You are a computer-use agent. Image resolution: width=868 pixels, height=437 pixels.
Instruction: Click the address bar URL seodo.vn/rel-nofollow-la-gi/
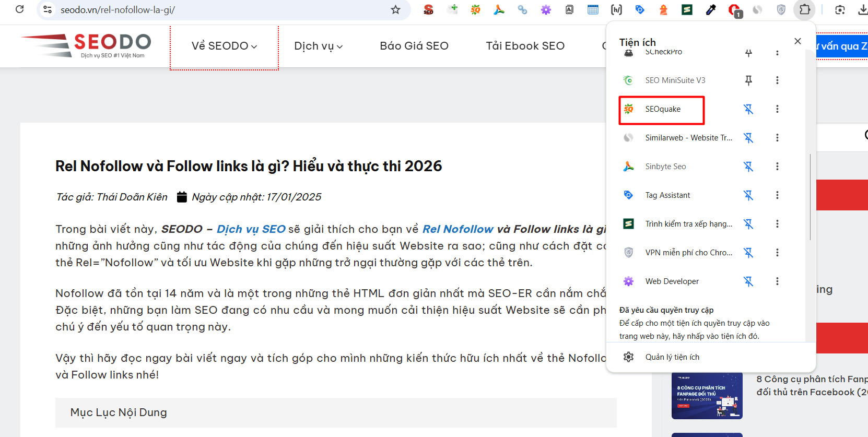click(x=118, y=10)
